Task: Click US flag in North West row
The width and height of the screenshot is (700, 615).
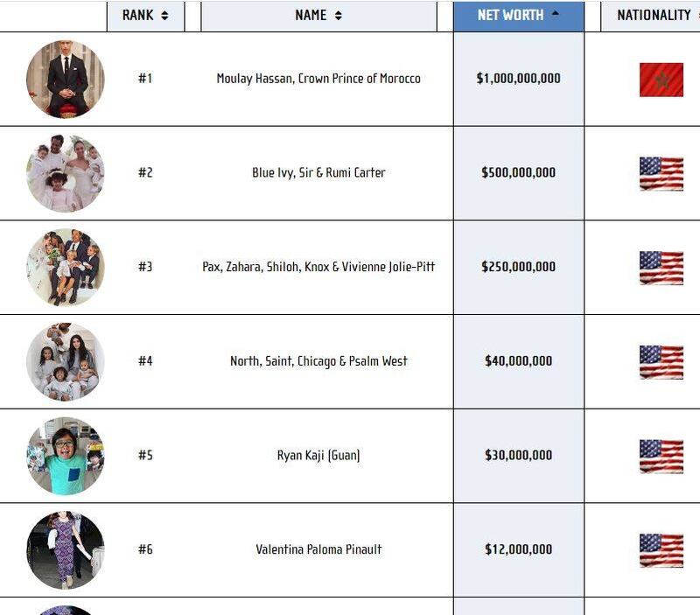Action: pos(661,362)
